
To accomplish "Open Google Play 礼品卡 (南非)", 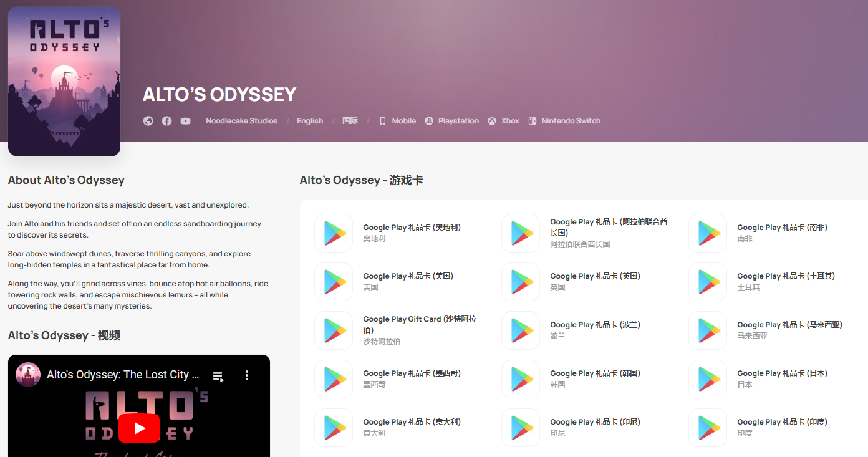I will click(x=782, y=228).
